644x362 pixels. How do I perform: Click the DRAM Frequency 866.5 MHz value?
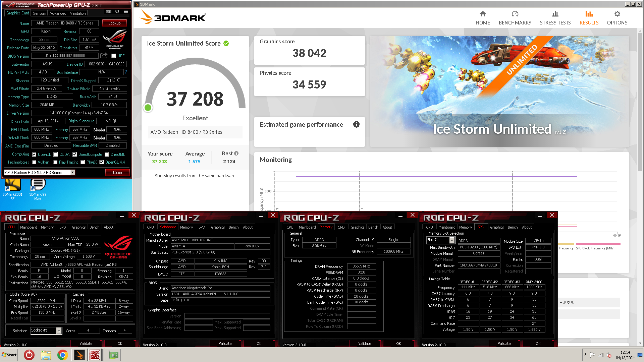[x=361, y=266]
